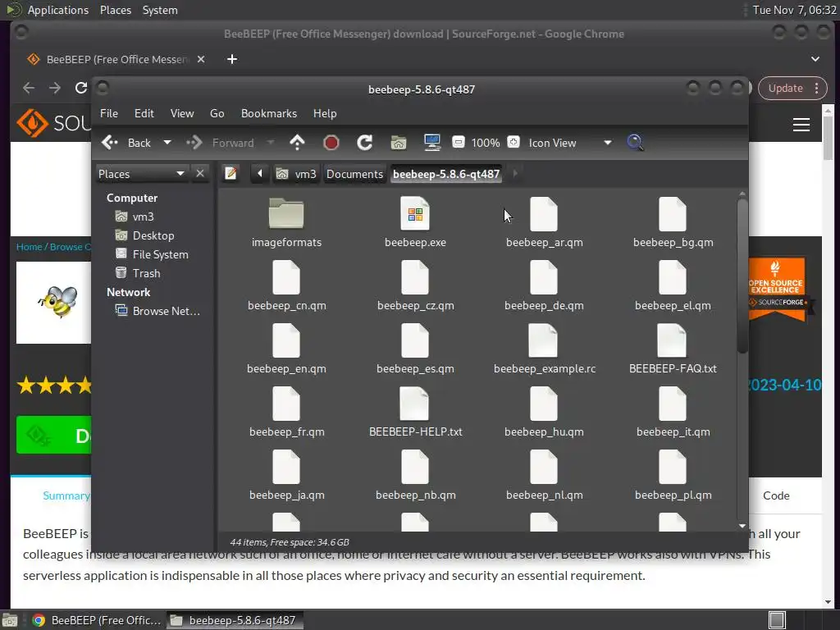The width and height of the screenshot is (840, 630).
Task: Select beebeep_ar.qm file
Action: pyautogui.click(x=545, y=222)
